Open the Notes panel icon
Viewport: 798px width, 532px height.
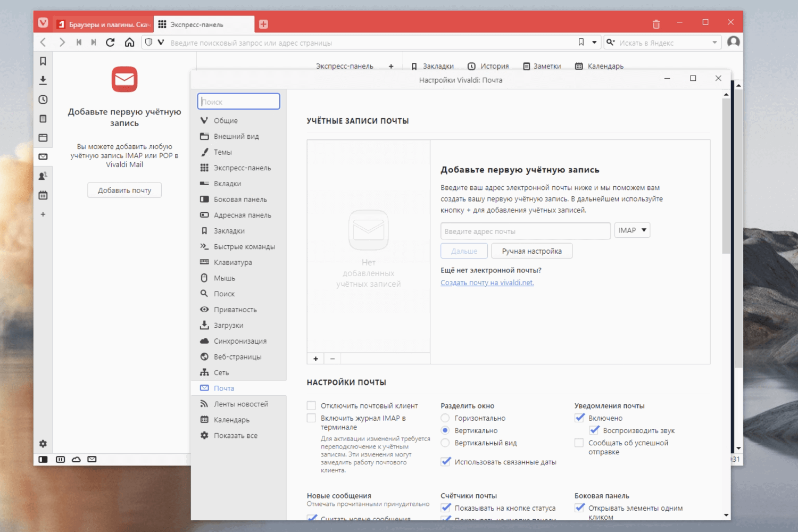[43, 118]
